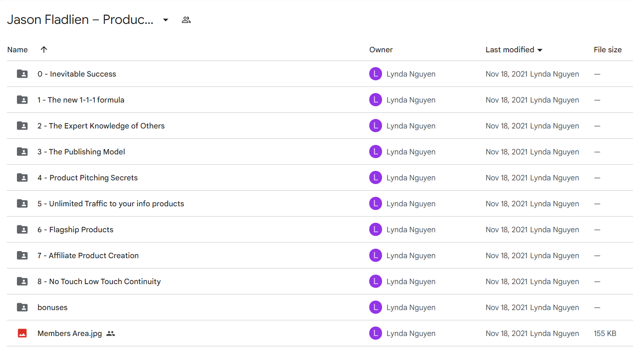Click the red image icon for Members Area.jpg
Image resolution: width=633 pixels, height=364 pixels.
pos(22,333)
